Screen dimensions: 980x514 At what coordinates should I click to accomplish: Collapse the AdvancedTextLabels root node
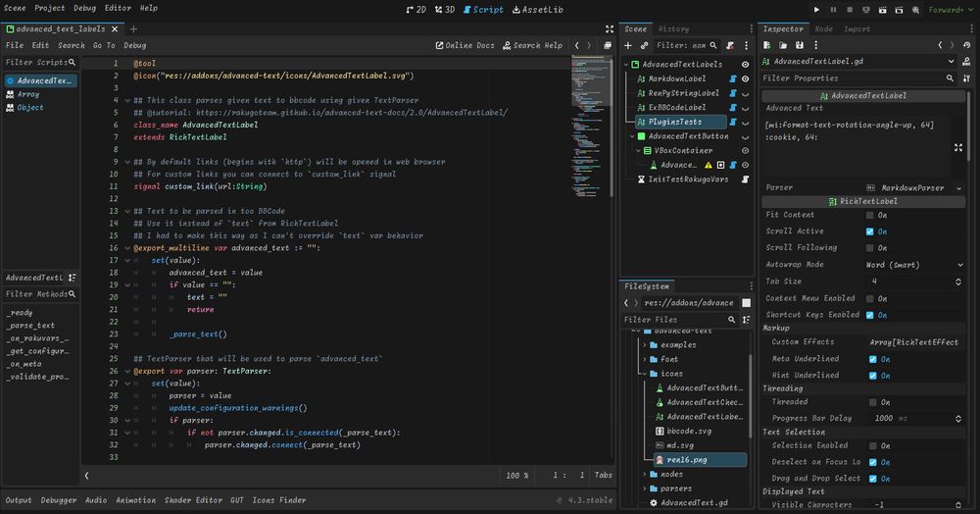[626, 65]
